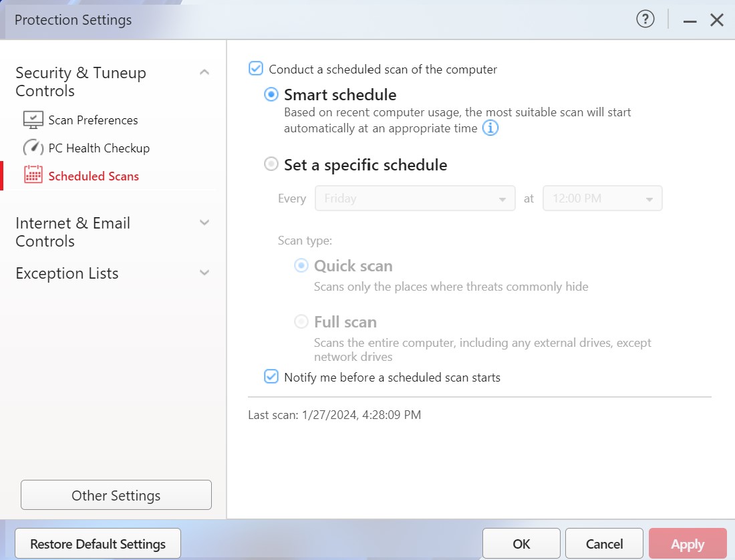Uncheck Conduct a scheduled scan checkbox
Viewport: 735px width, 560px height.
point(255,69)
